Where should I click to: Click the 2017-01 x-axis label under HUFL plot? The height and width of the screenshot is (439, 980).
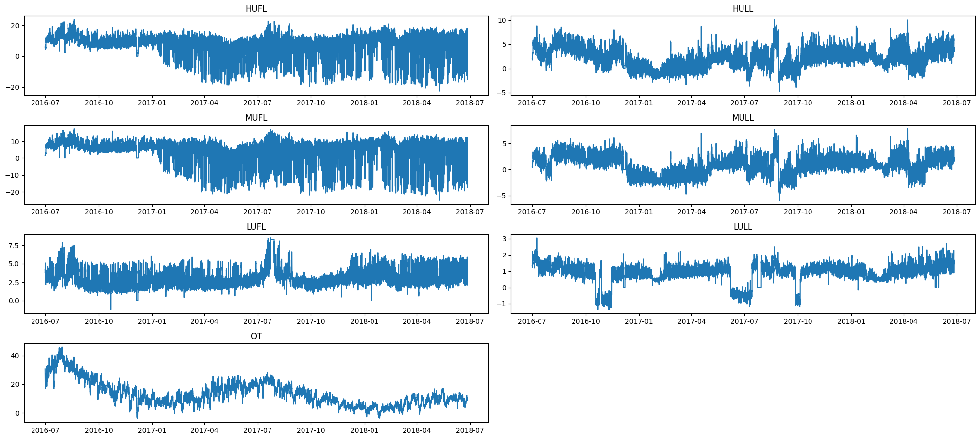152,103
